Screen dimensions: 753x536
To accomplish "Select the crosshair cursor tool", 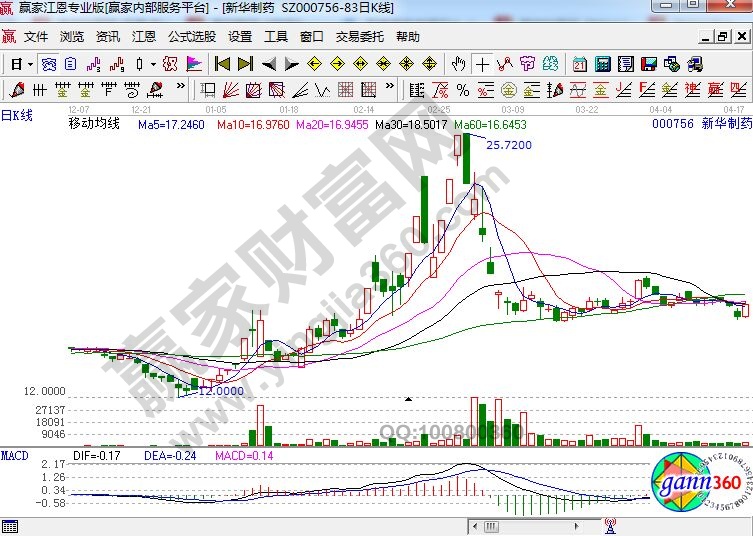I will pyautogui.click(x=483, y=64).
